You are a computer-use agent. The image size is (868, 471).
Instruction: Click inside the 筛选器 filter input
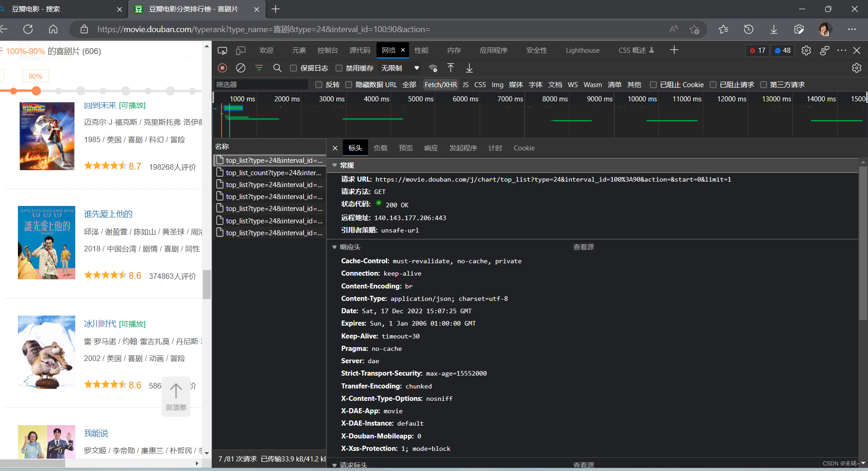coord(261,84)
